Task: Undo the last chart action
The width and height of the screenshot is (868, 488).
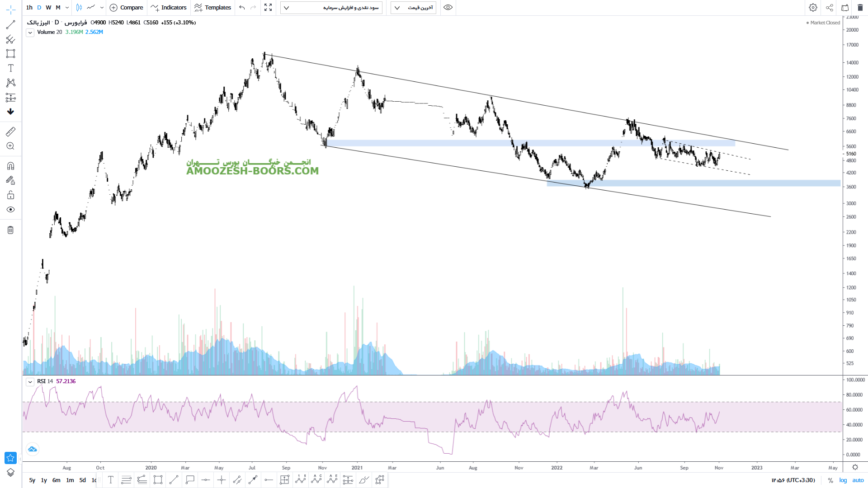Action: 242,8
